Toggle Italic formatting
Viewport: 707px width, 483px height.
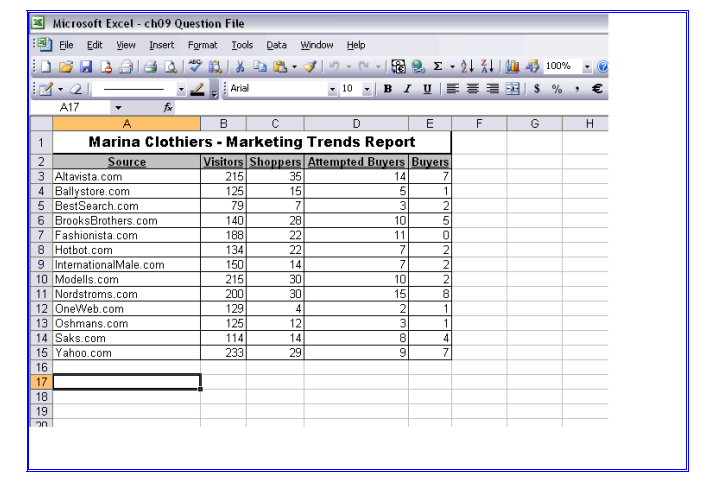[x=407, y=89]
